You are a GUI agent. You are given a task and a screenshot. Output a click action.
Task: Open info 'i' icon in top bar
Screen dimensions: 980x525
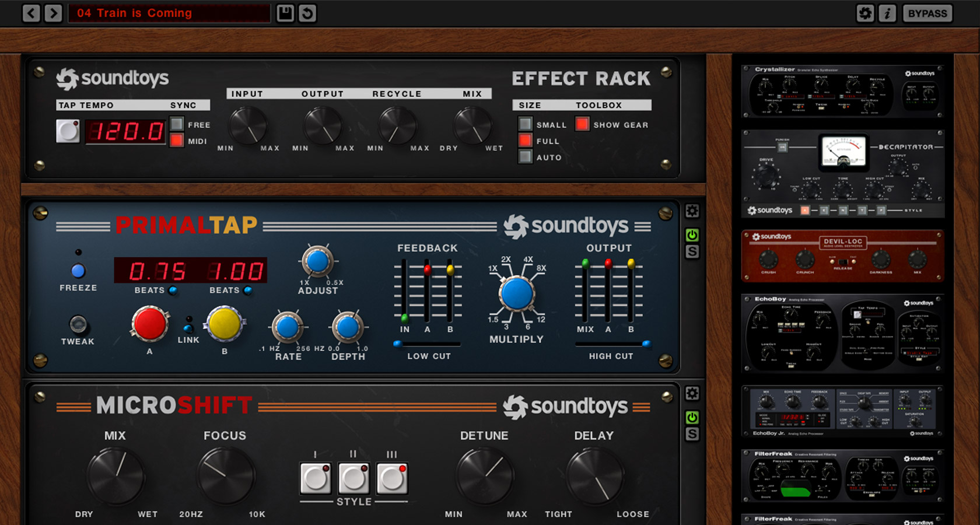(887, 13)
